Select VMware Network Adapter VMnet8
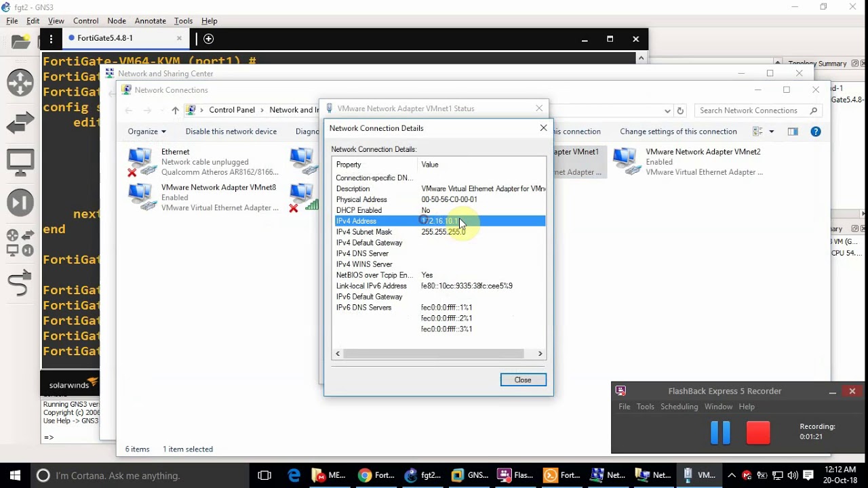868x488 pixels. point(203,197)
